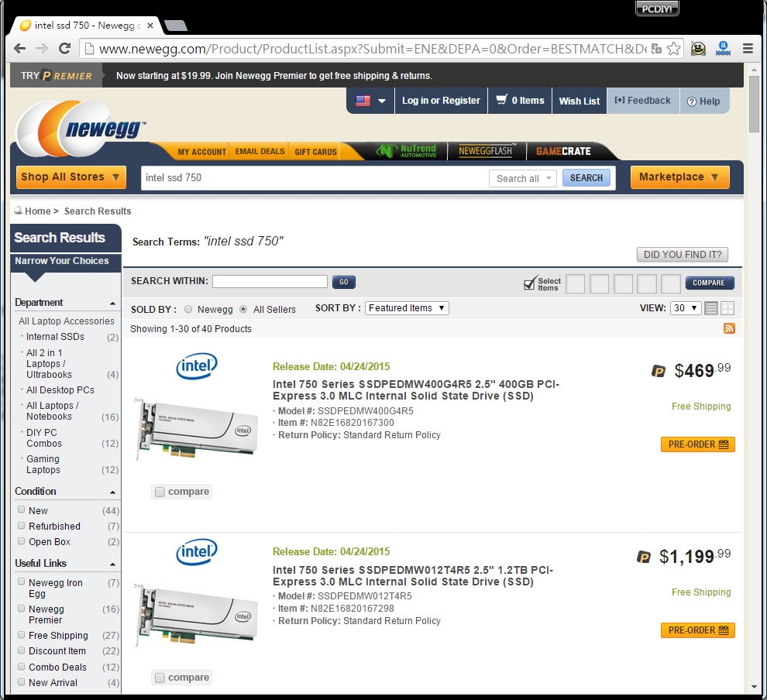
Task: Expand the Marketplace dropdown
Action: pyautogui.click(x=680, y=177)
